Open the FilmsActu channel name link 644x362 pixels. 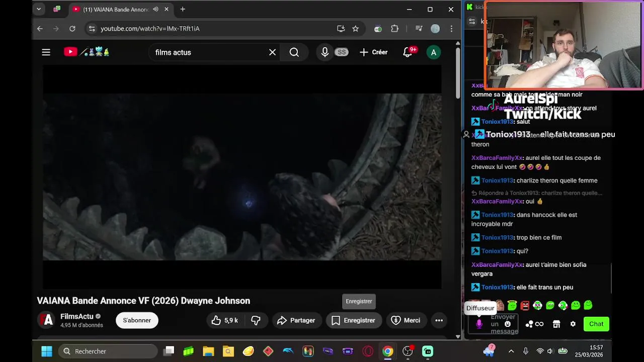click(x=77, y=316)
